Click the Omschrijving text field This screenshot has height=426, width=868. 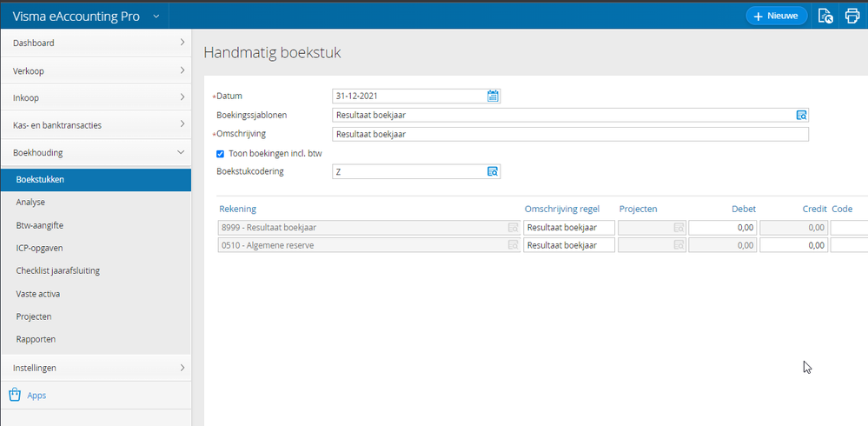570,134
